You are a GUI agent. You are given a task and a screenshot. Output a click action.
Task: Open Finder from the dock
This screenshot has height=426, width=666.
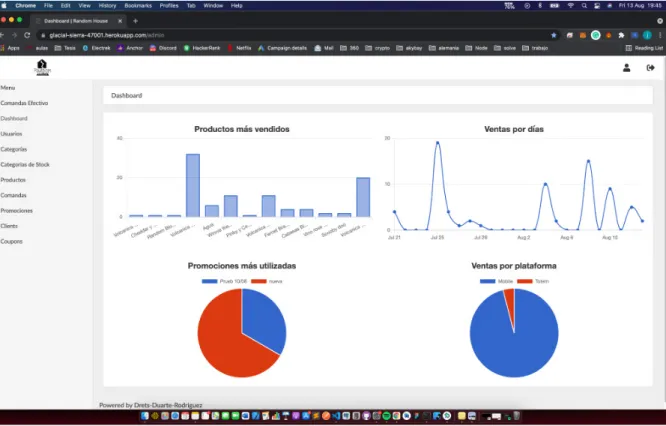(x=144, y=416)
